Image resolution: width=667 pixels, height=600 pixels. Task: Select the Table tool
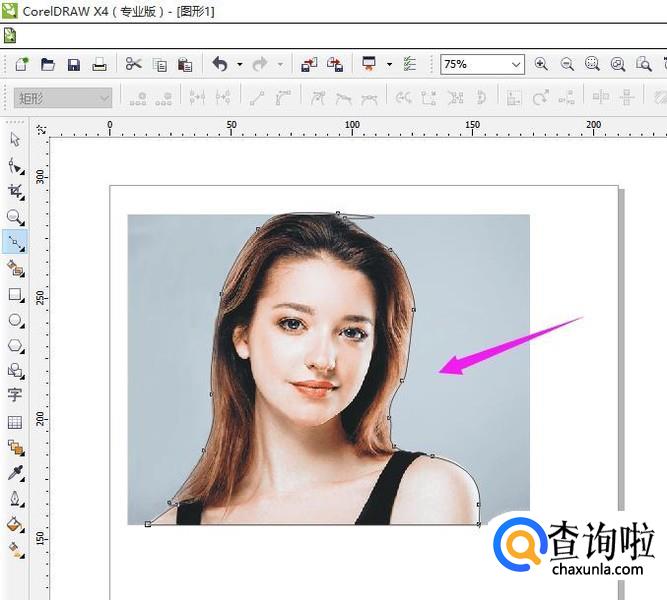(15, 422)
